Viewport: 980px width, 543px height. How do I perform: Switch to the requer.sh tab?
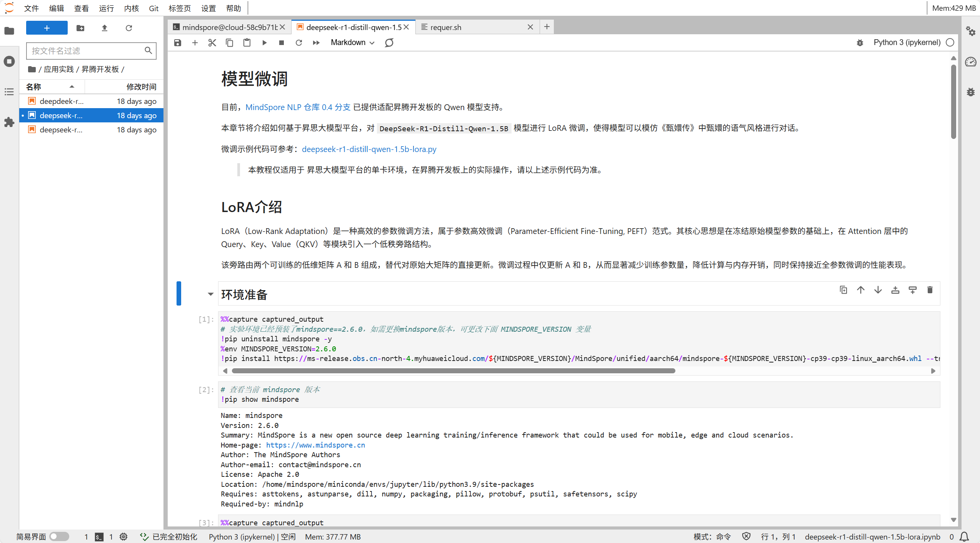(x=446, y=27)
